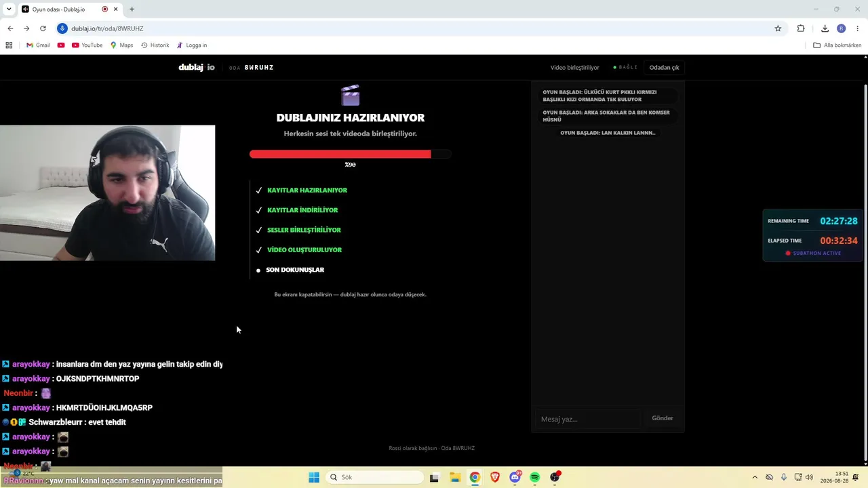The image size is (868, 488).
Task: Open the Windows Start menu
Action: [x=313, y=477]
